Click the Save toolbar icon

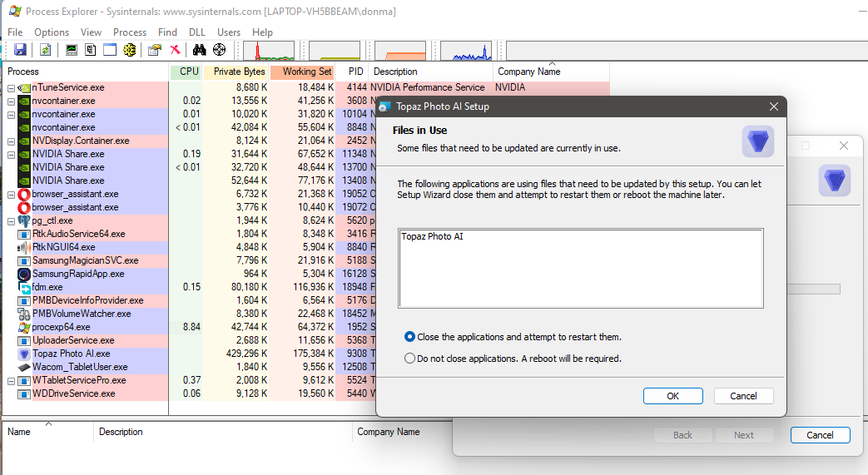click(x=20, y=50)
